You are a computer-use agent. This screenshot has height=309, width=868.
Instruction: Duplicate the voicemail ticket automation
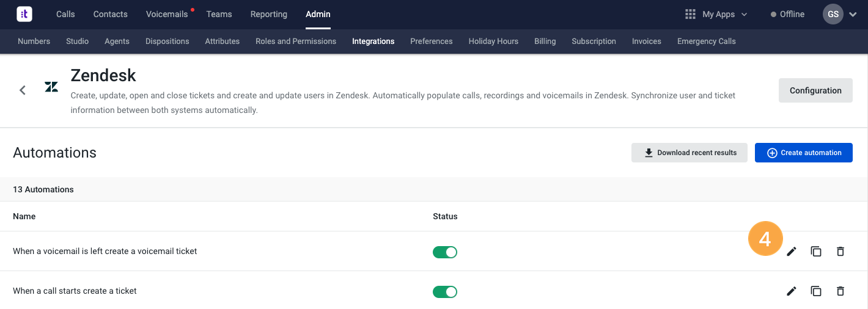coord(816,252)
